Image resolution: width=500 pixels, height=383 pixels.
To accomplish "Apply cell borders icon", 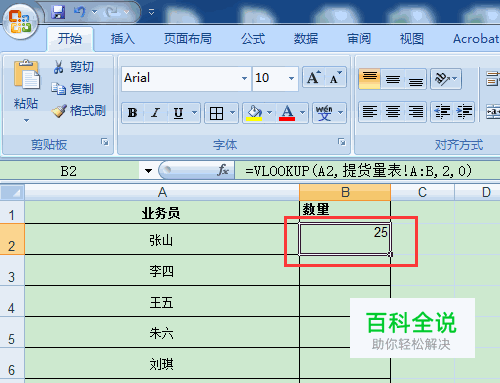I will tap(216, 113).
